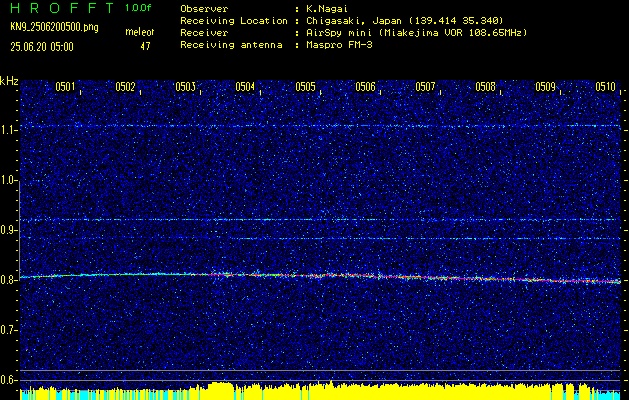Click the Receiver field label
This screenshot has height=400, width=629.
204,33
